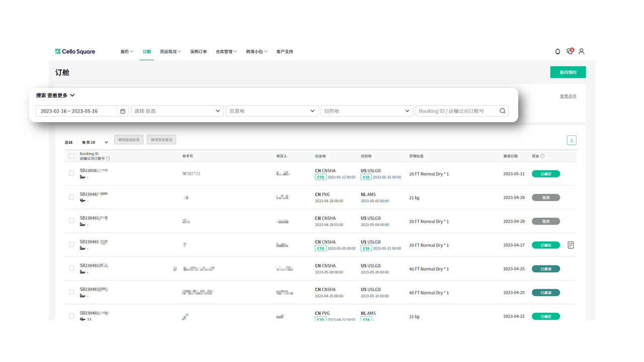Viewport: 644px width, 362px height.
Task: Expand the 目的地 destination dropdown
Action: [x=367, y=111]
